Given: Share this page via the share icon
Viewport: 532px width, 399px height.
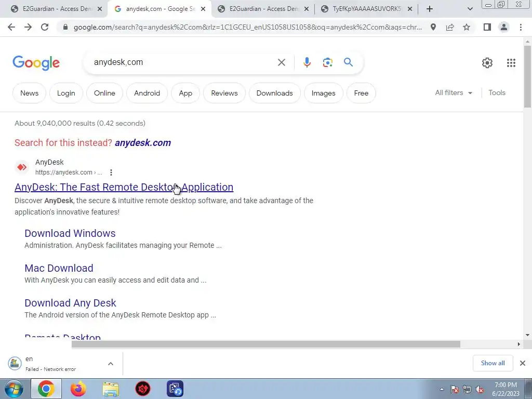Looking at the screenshot, I should click(450, 27).
